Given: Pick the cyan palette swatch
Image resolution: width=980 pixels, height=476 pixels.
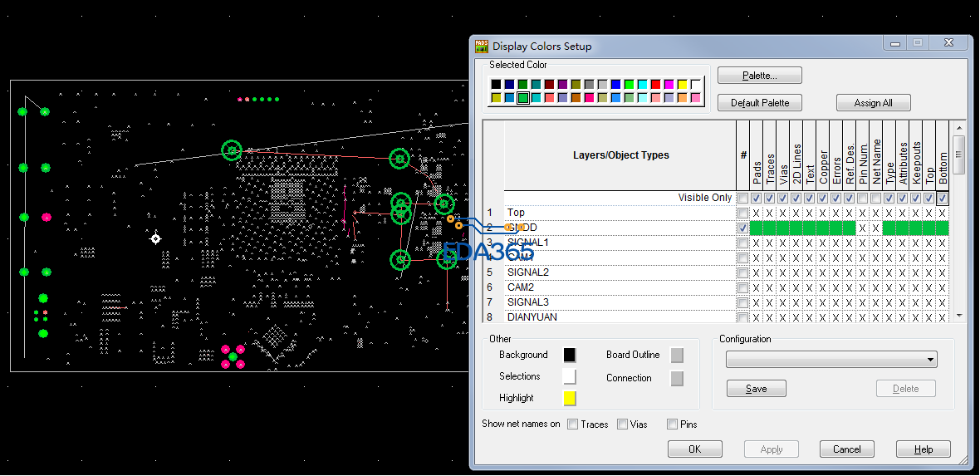Looking at the screenshot, I should pos(643,85).
